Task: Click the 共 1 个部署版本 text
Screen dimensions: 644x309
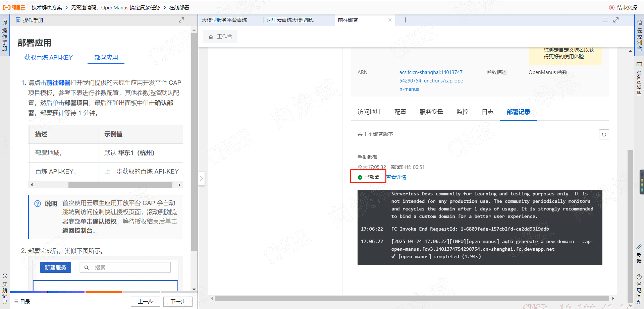Action: (375, 134)
